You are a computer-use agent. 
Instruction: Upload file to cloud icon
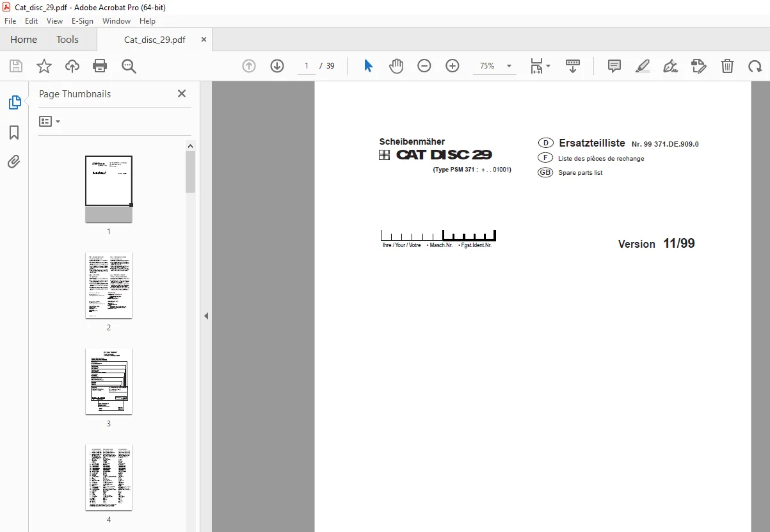click(x=72, y=66)
